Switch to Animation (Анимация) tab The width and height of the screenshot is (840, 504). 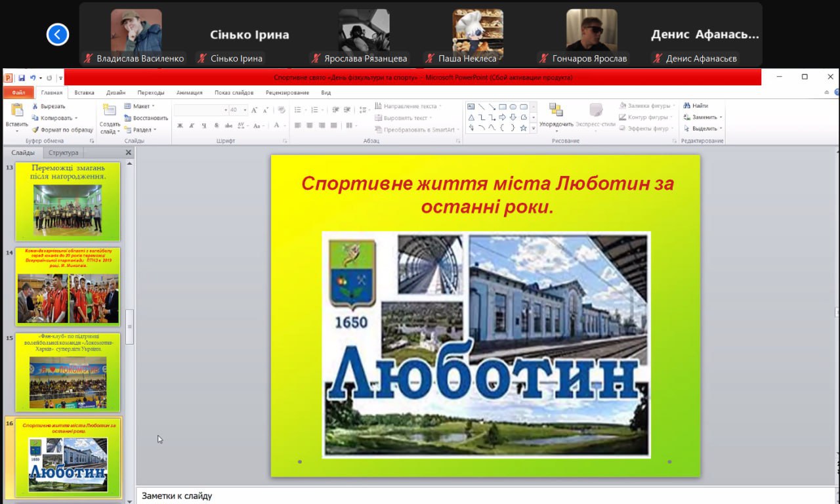pos(189,93)
